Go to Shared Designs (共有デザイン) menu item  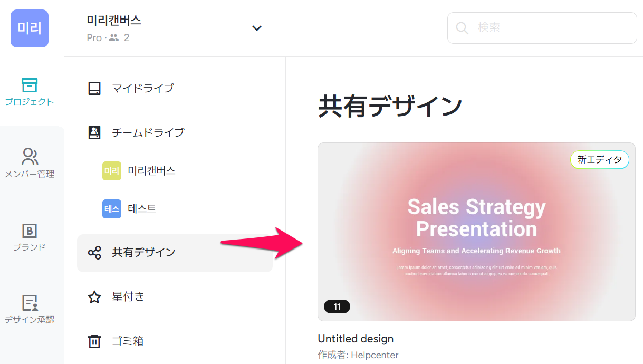pyautogui.click(x=143, y=253)
